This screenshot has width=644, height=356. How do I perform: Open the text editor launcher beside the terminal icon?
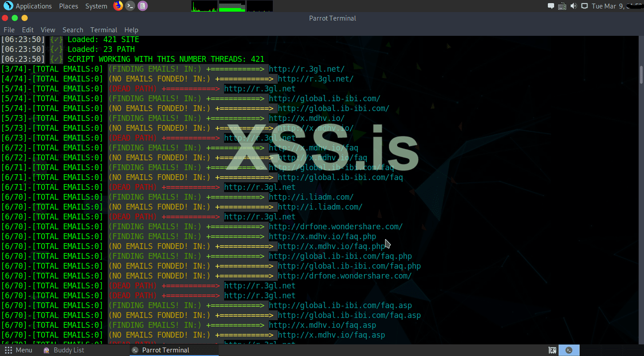pyautogui.click(x=142, y=6)
